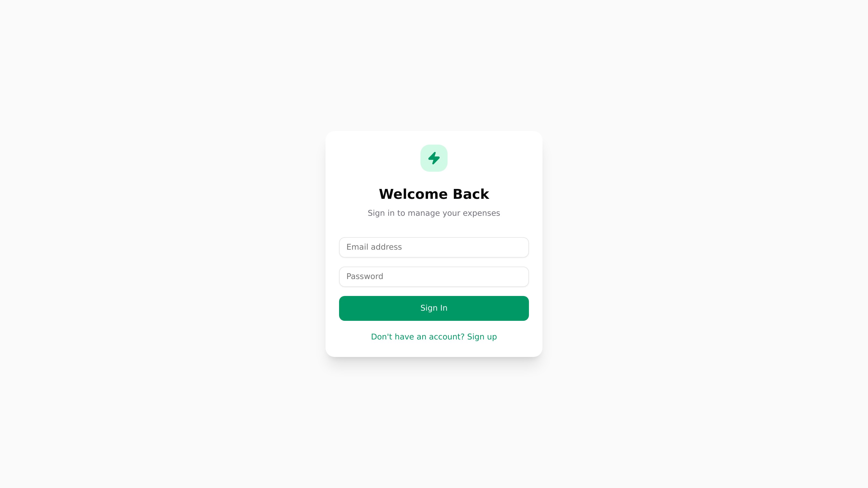Place cursor in the email textbox
This screenshot has width=868, height=488.
434,247
